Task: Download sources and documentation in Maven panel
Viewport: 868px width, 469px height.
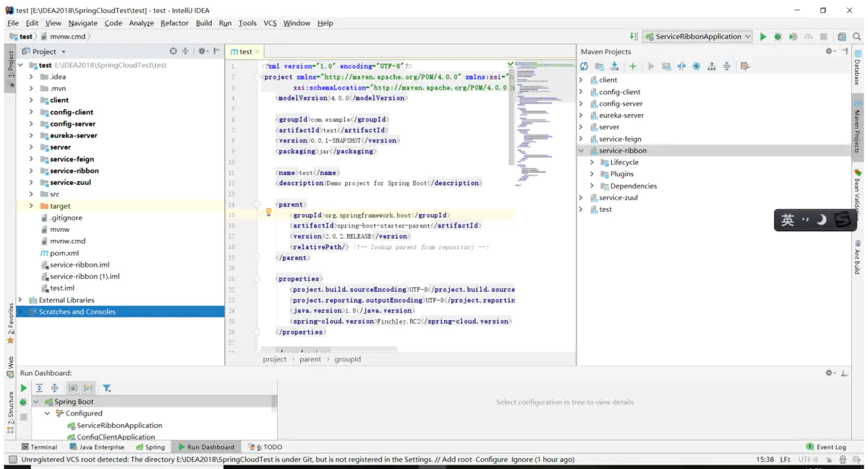Action: pyautogui.click(x=614, y=66)
